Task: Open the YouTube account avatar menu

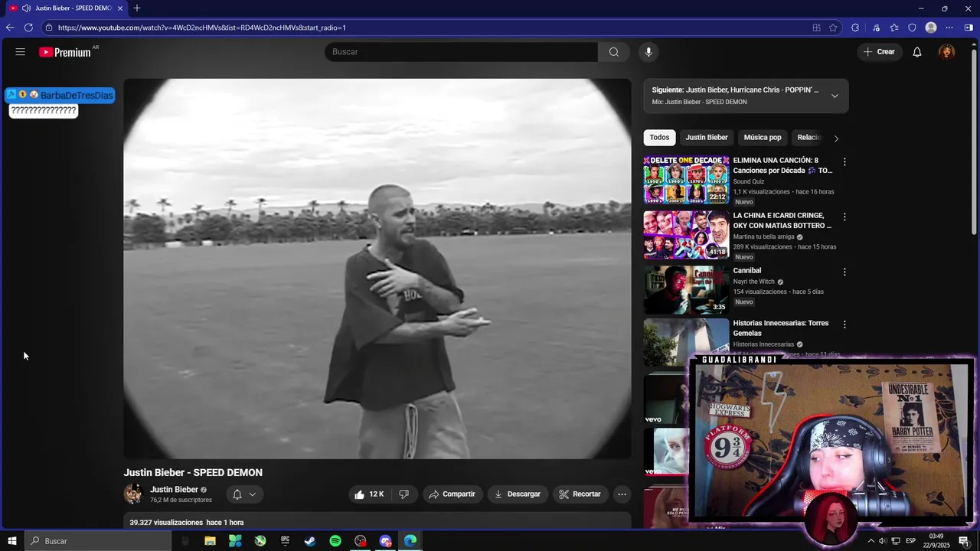Action: click(947, 52)
